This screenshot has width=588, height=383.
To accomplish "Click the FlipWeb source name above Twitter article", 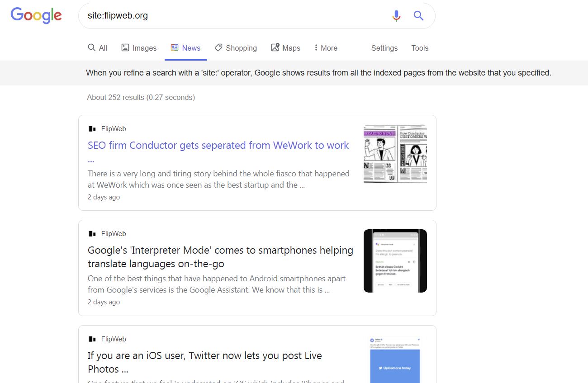I will (114, 339).
